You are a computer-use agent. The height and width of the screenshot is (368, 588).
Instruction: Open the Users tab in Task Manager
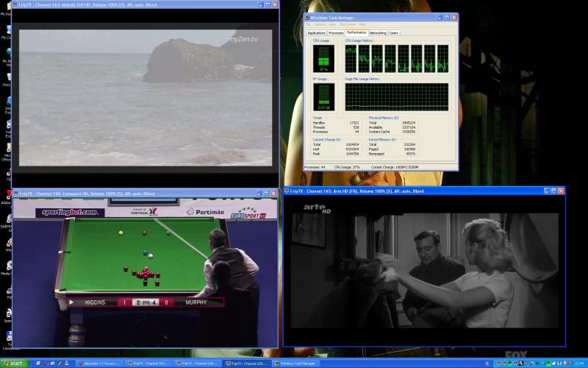[394, 33]
